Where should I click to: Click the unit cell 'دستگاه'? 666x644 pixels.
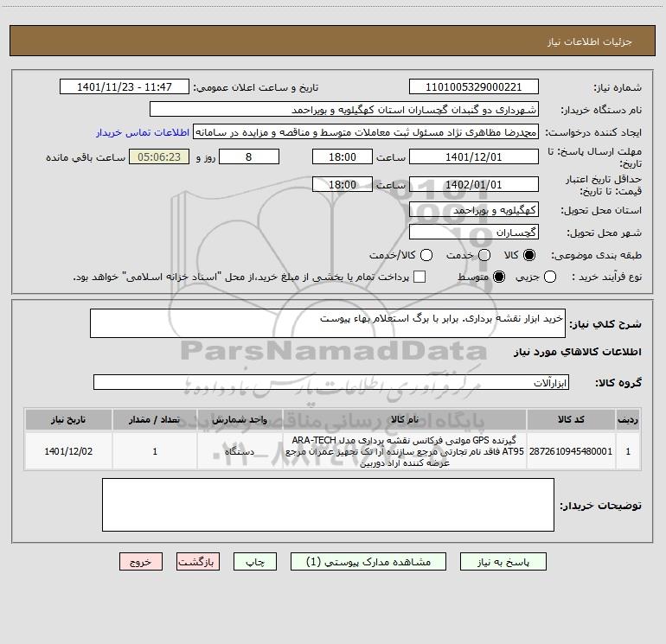[x=240, y=451]
